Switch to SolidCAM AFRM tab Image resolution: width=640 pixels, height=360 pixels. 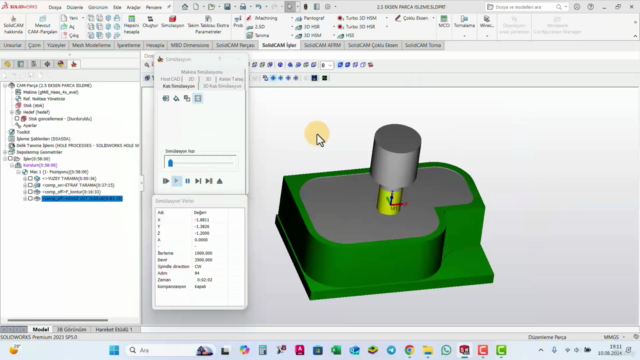point(322,45)
